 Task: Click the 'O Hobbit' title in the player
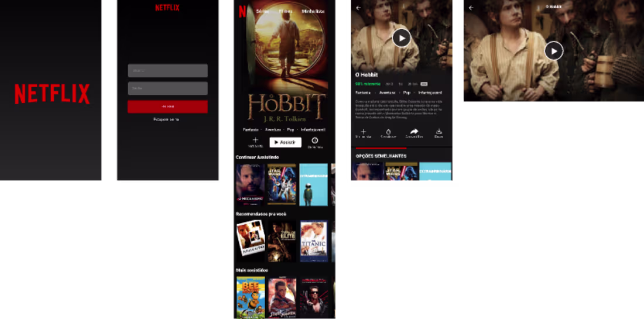point(554,7)
